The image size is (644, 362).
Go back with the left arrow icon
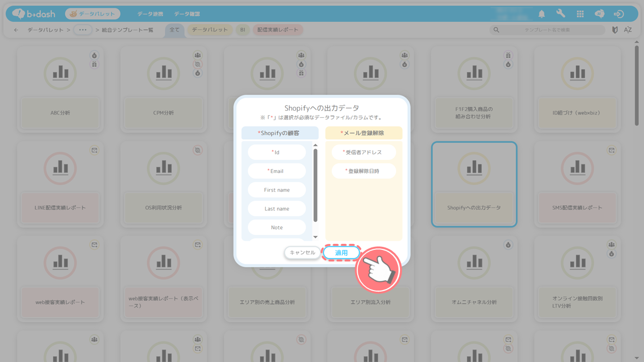click(x=16, y=30)
